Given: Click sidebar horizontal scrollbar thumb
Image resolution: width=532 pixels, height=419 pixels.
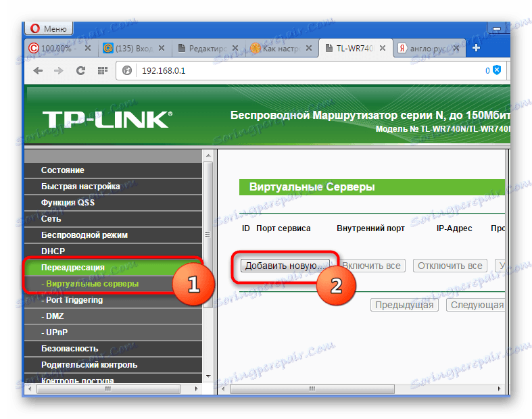Looking at the screenshot, I should click(108, 389).
